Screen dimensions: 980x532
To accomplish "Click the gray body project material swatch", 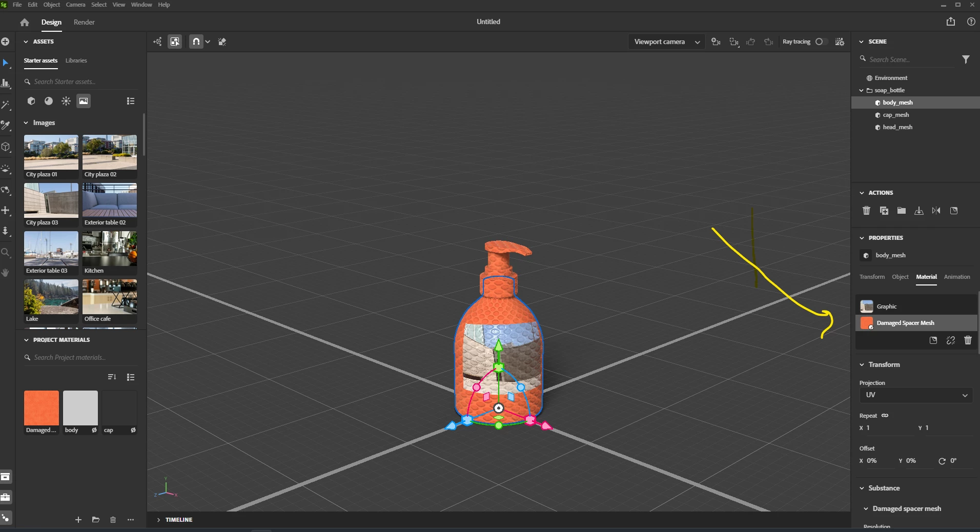I will (x=80, y=408).
